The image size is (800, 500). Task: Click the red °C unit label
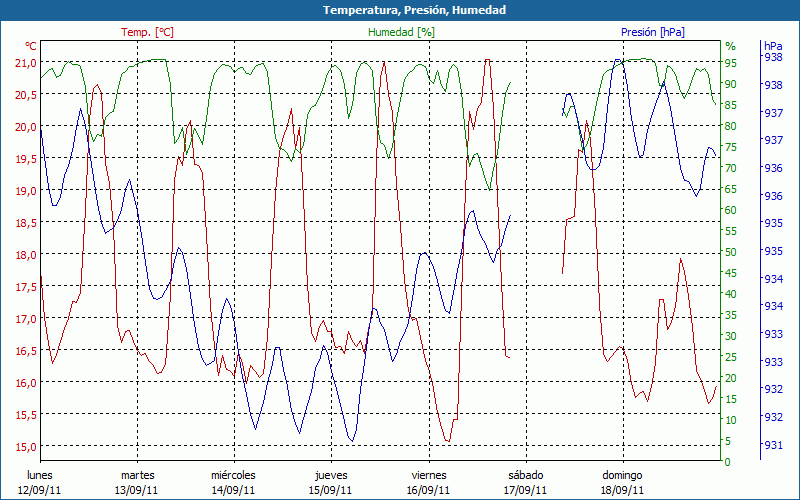30,46
